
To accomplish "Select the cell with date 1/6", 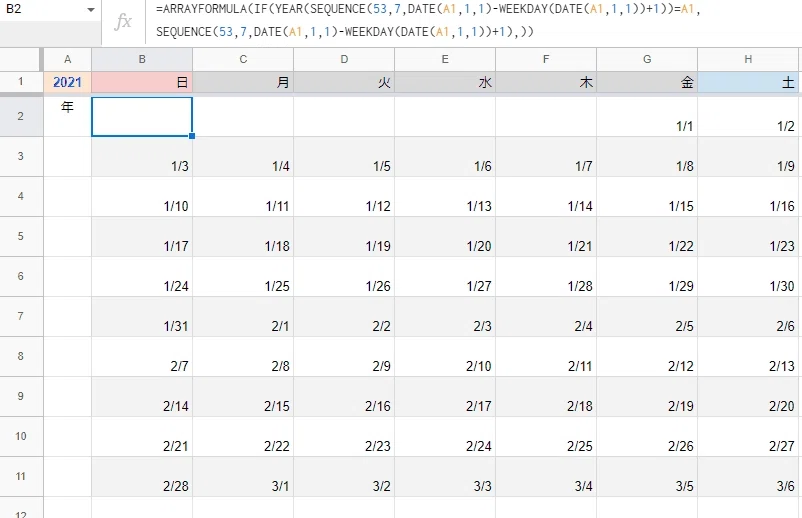I will (x=445, y=156).
